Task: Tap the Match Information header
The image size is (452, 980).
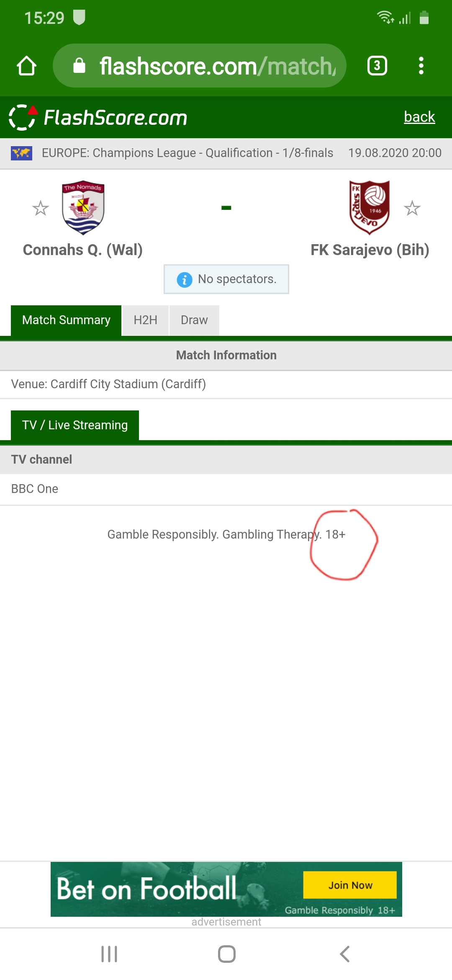Action: click(226, 356)
